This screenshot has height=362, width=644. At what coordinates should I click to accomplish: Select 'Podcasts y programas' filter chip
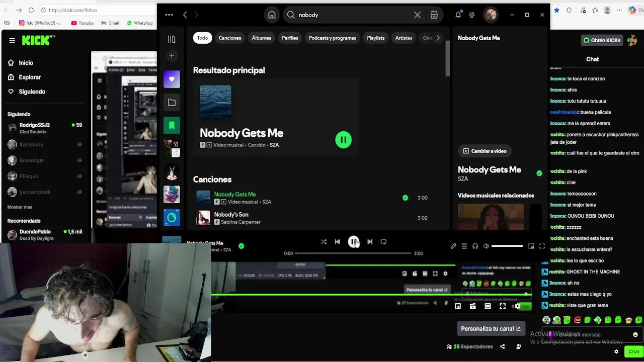coord(333,38)
